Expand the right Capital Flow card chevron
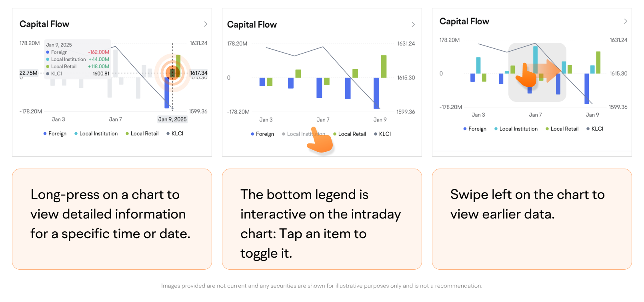The image size is (644, 302). point(626,21)
